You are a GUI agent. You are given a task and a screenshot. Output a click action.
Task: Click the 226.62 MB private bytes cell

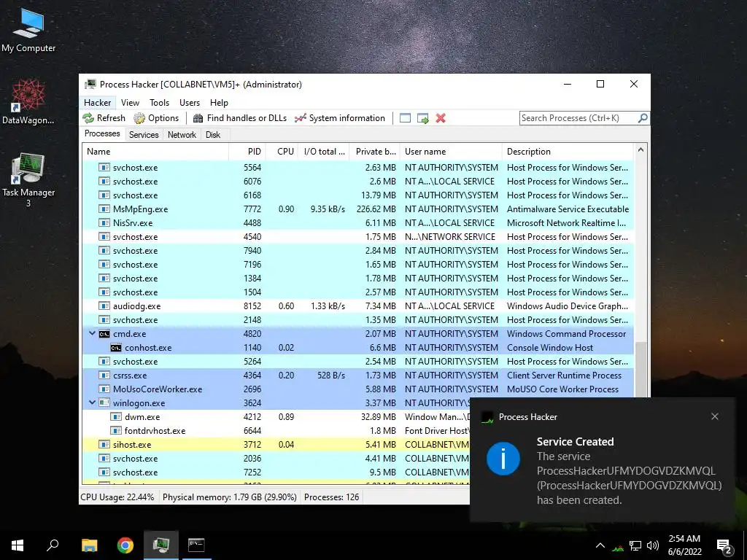376,209
